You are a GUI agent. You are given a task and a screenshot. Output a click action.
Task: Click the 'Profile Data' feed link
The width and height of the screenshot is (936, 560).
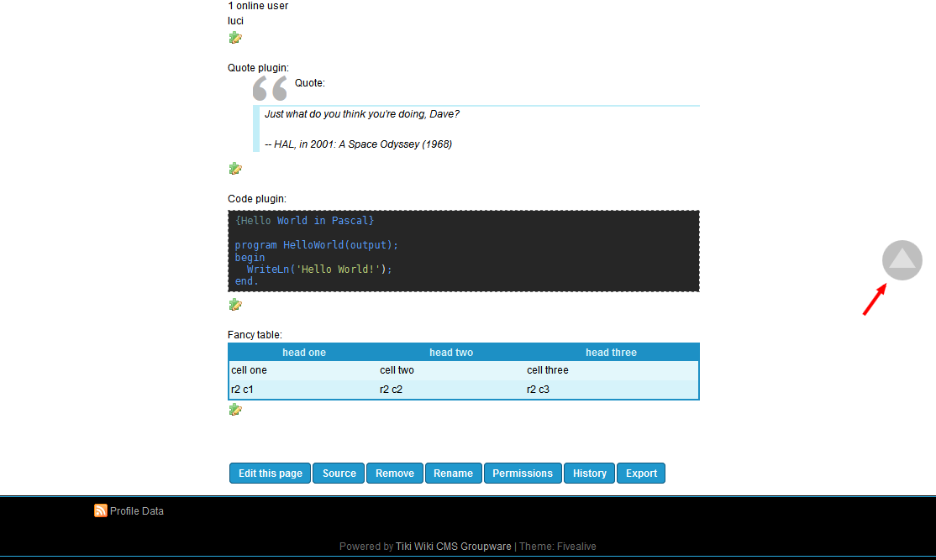(x=137, y=510)
